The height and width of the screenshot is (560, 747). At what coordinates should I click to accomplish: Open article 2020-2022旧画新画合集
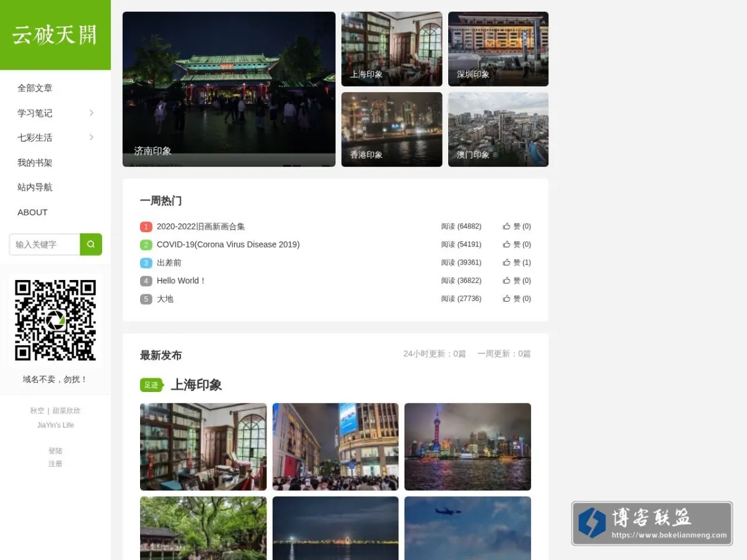pyautogui.click(x=201, y=226)
